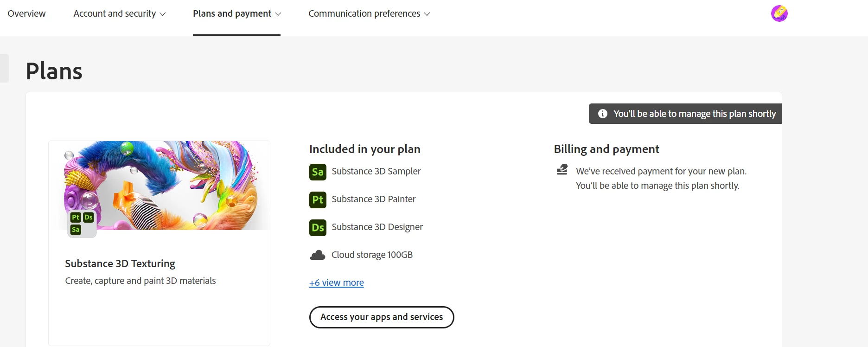Expand the Plans and payment menu

coord(237,13)
